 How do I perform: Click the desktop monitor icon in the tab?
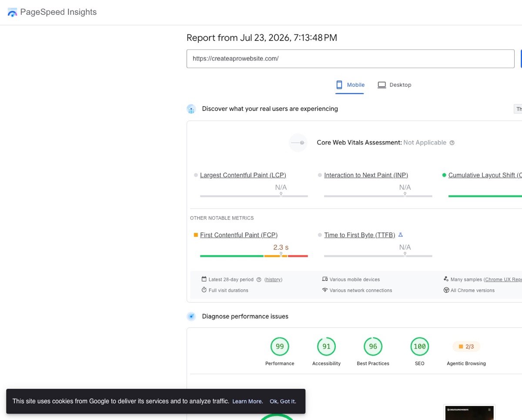(381, 85)
